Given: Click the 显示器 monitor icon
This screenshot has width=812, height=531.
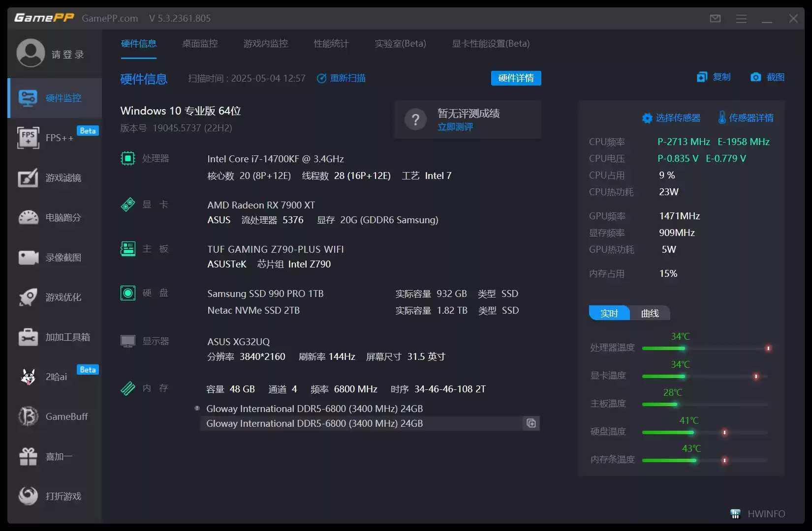Looking at the screenshot, I should (128, 341).
